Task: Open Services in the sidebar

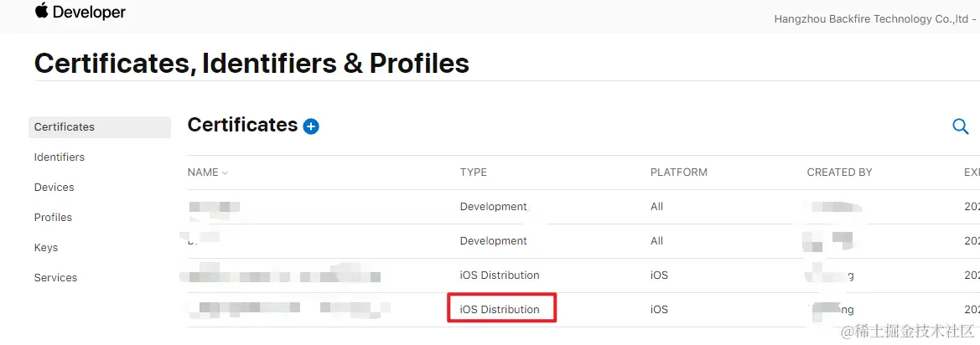Action: (55, 278)
